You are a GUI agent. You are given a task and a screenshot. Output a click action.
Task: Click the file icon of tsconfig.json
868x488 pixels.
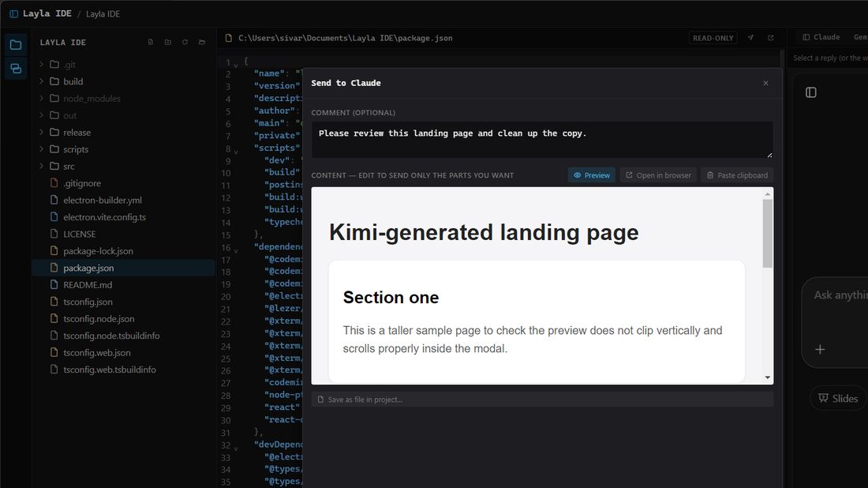54,302
